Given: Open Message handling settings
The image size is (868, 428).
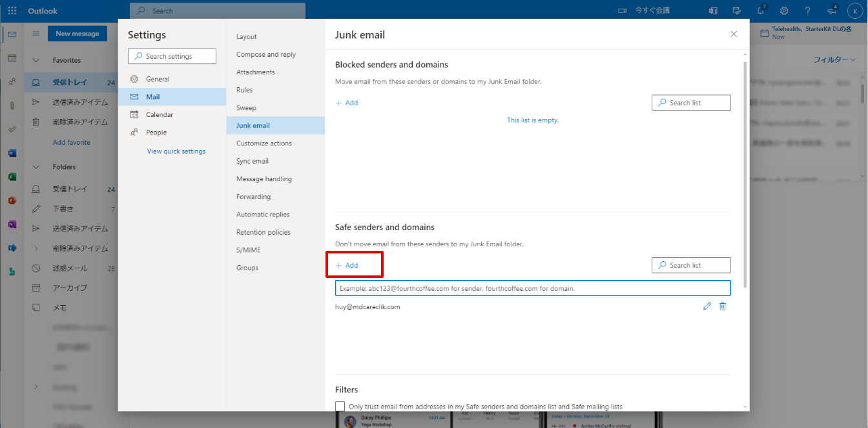Looking at the screenshot, I should [276, 179].
